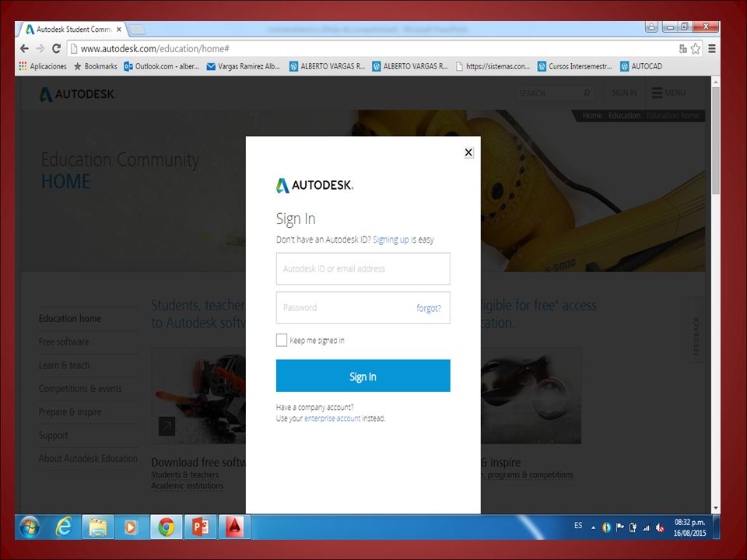The width and height of the screenshot is (747, 560).
Task: Open the Outlook.com bookmark
Action: pos(161,66)
